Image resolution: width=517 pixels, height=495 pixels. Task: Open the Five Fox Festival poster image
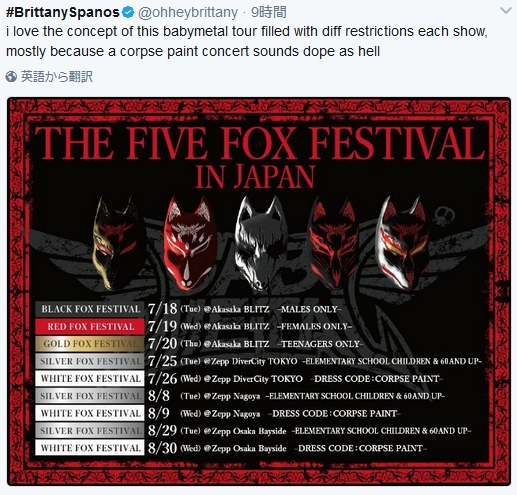(x=259, y=291)
